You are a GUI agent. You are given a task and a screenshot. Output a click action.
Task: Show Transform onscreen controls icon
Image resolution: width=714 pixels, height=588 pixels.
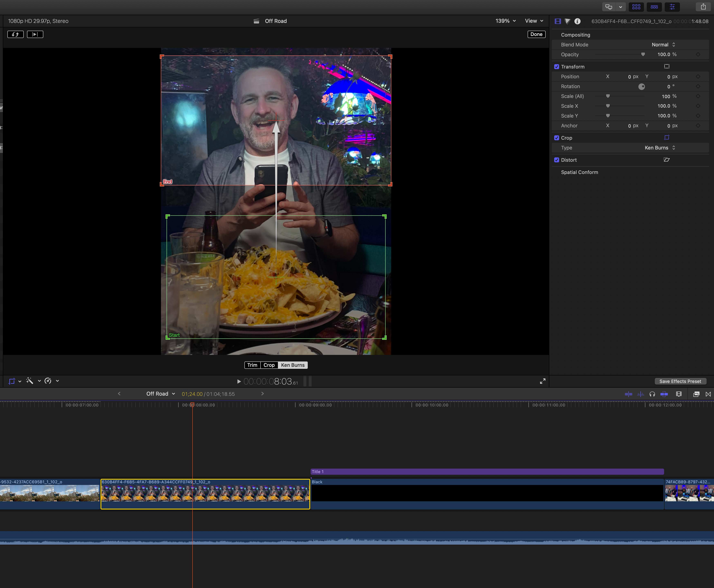tap(667, 66)
